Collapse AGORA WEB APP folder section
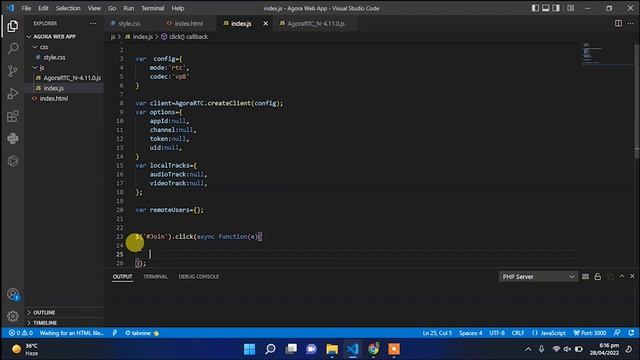The height and width of the screenshot is (360, 640). 64,36
